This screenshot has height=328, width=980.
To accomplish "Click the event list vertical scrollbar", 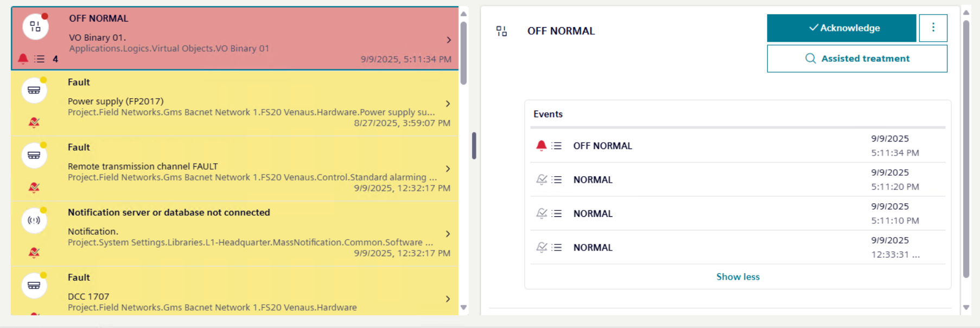I will pos(463,54).
